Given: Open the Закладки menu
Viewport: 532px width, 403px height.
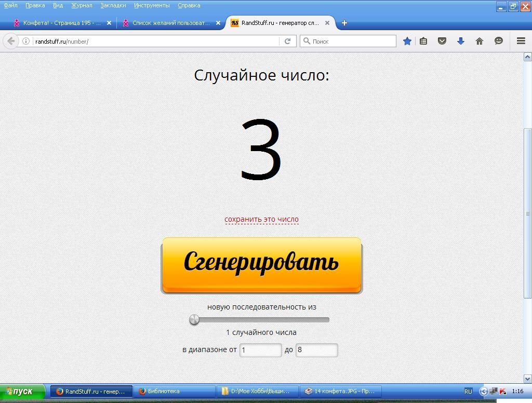Looking at the screenshot, I should click(x=113, y=5).
